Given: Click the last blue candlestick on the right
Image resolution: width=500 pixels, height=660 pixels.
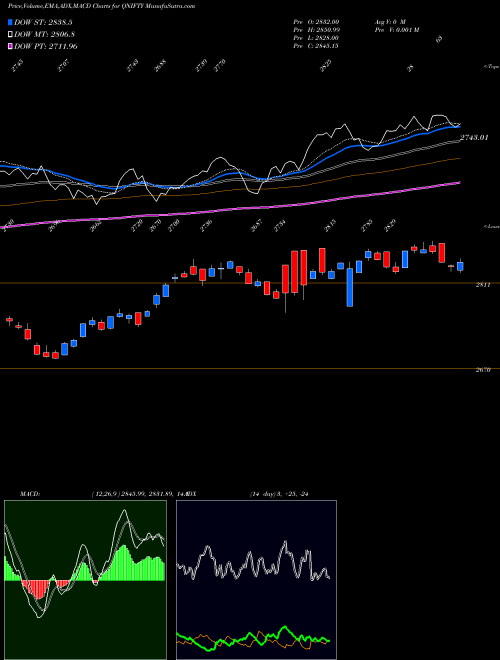Looking at the screenshot, I should click(x=460, y=266).
